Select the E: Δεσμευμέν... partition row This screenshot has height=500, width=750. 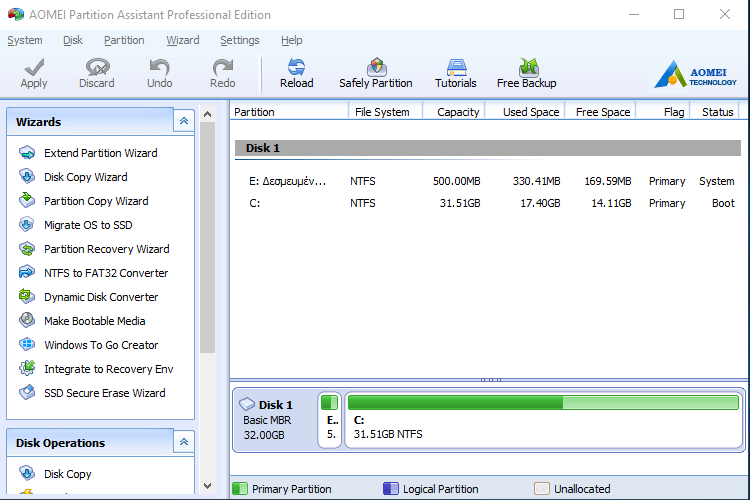coord(487,181)
